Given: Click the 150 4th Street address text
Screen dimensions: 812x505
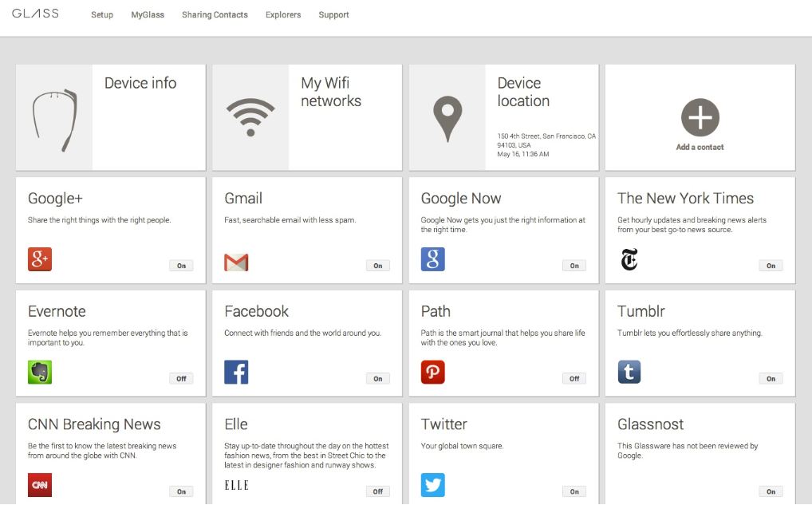Looking at the screenshot, I should 546,140.
